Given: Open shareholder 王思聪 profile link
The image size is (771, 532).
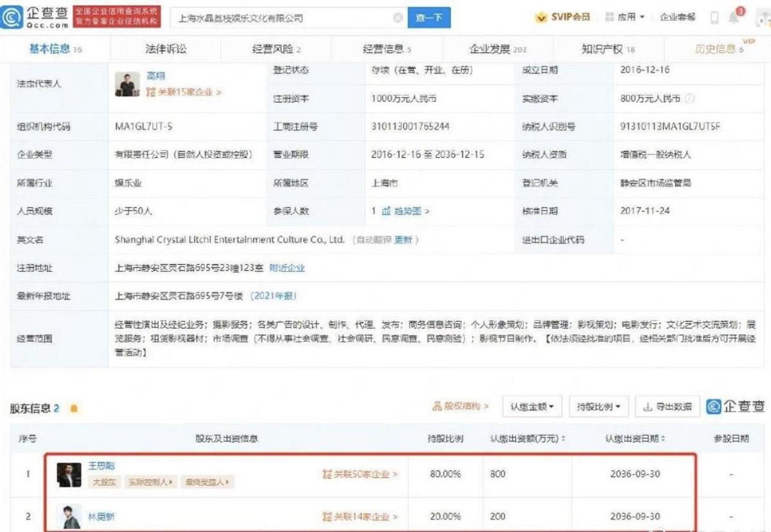Looking at the screenshot, I should pos(102,466).
